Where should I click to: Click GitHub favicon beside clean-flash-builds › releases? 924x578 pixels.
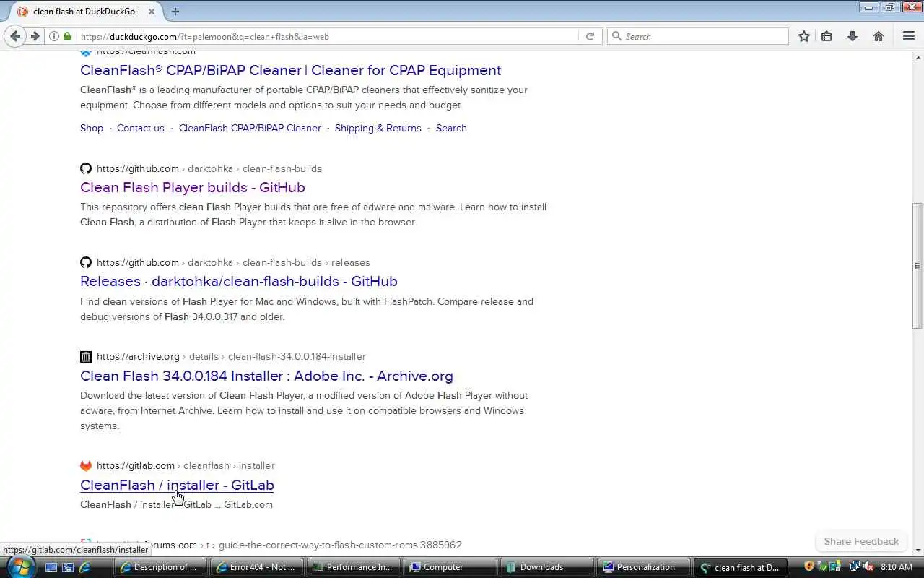[86, 262]
